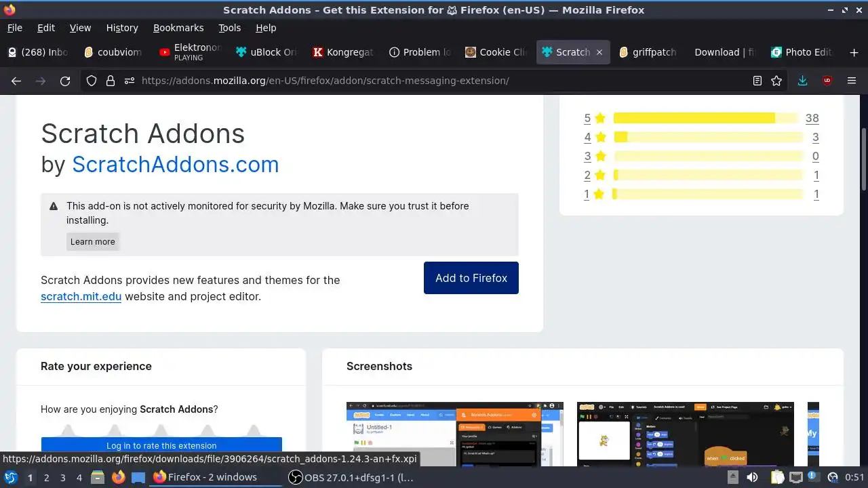Click the removable media eject tray icon

point(732,477)
